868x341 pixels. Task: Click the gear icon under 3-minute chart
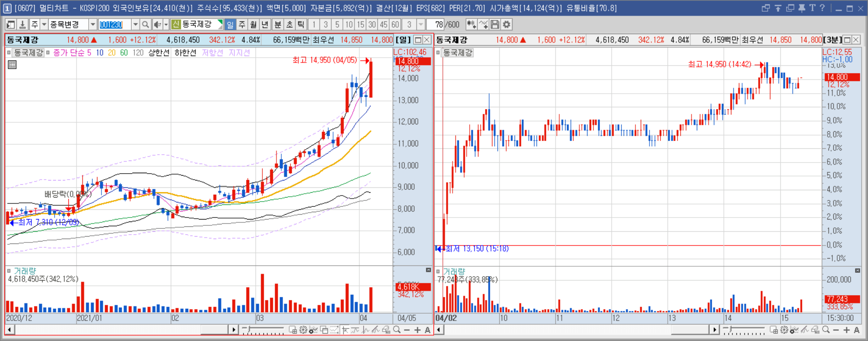(x=784, y=330)
